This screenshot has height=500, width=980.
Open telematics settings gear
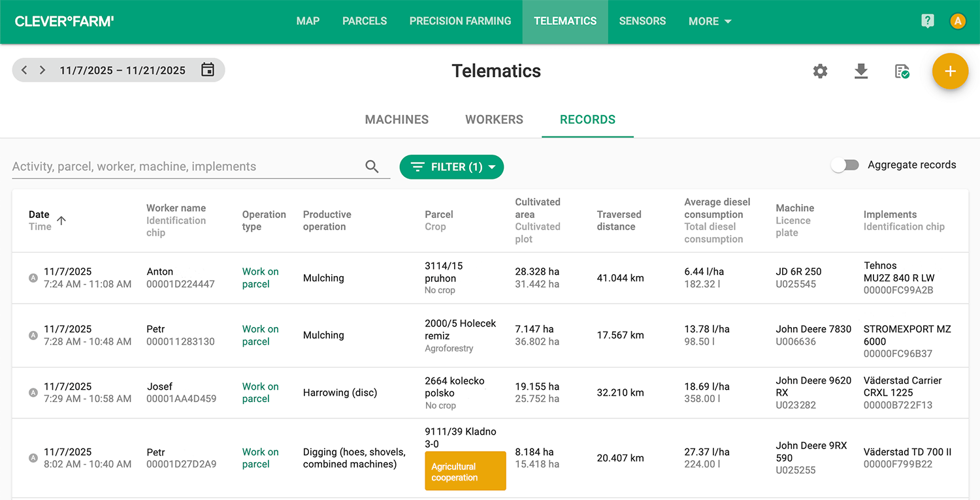pyautogui.click(x=820, y=71)
